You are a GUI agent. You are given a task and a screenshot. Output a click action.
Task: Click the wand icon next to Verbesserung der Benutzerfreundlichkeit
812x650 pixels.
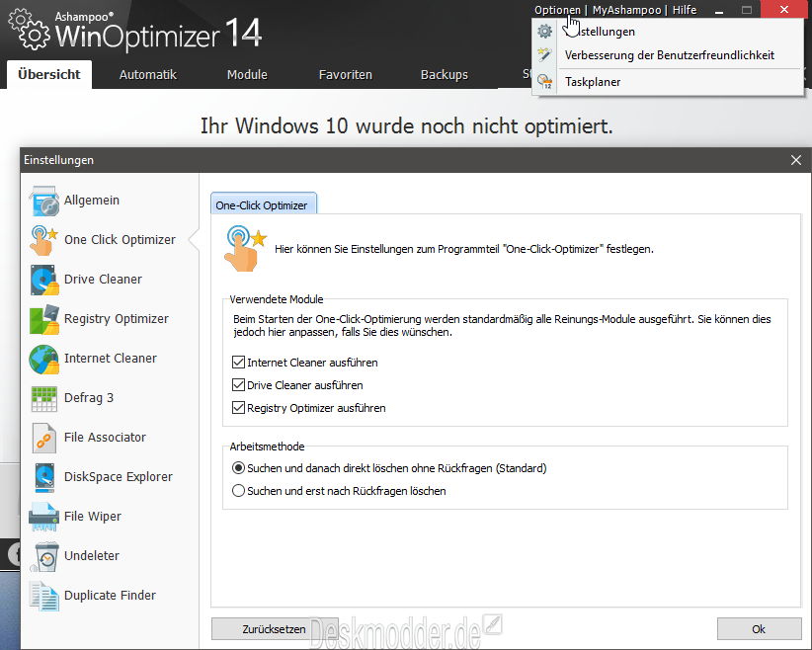[544, 55]
